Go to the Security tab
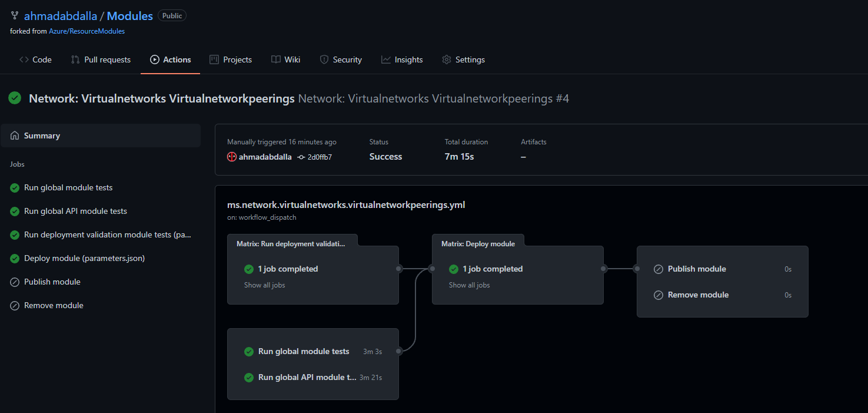The image size is (868, 413). point(341,60)
